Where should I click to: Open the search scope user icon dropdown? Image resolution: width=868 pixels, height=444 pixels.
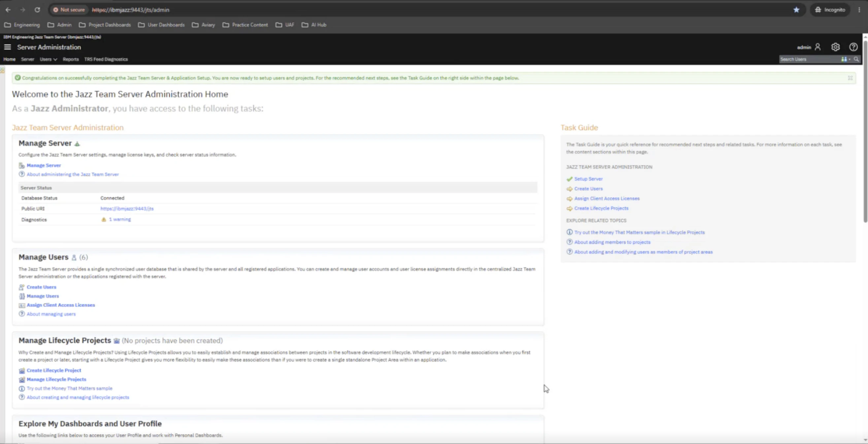coord(846,59)
